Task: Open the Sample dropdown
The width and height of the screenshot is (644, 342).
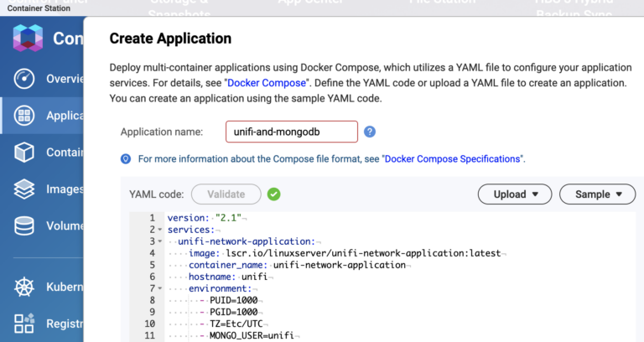Action: (598, 194)
